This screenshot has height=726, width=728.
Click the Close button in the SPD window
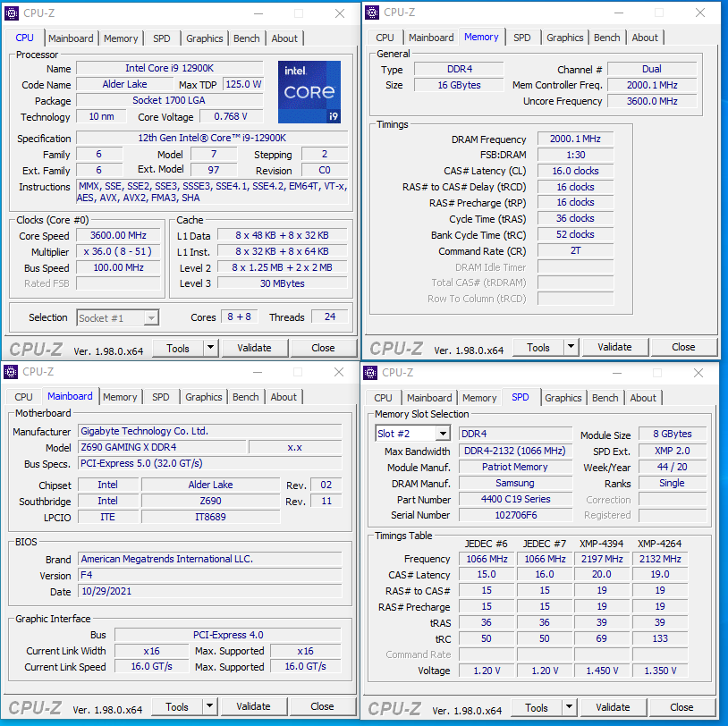(681, 707)
